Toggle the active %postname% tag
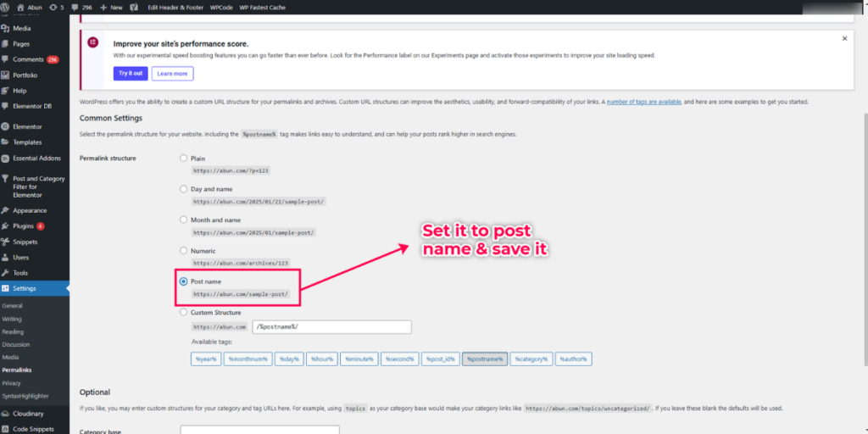Screen dimensions: 868x434 click(485, 359)
